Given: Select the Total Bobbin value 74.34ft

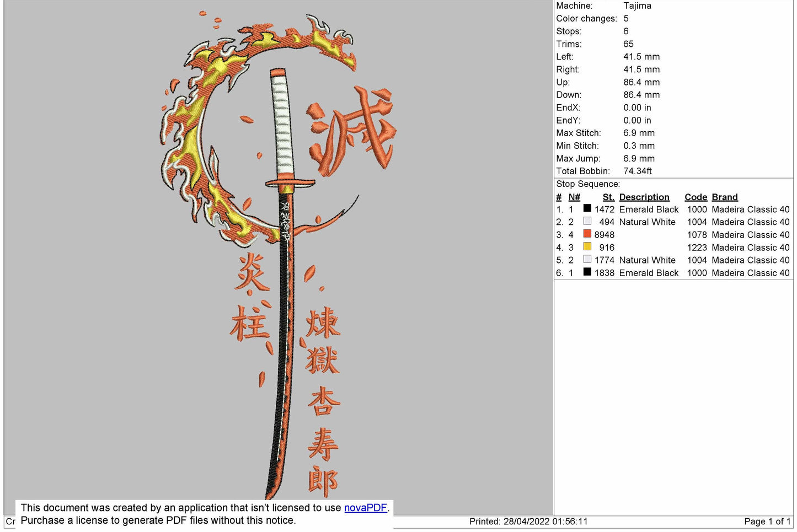Looking at the screenshot, I should click(x=637, y=171).
